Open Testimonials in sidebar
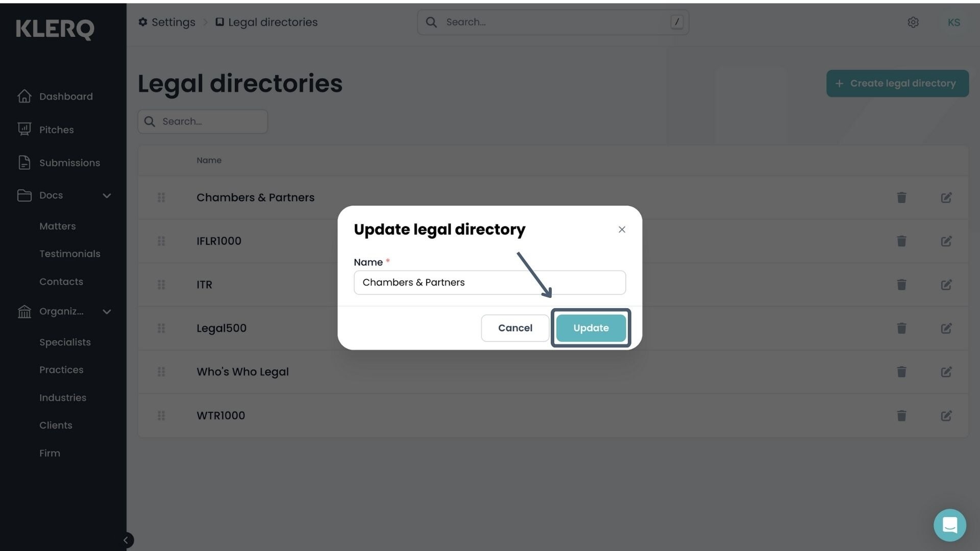Screen dimensions: 980x551 [70, 254]
